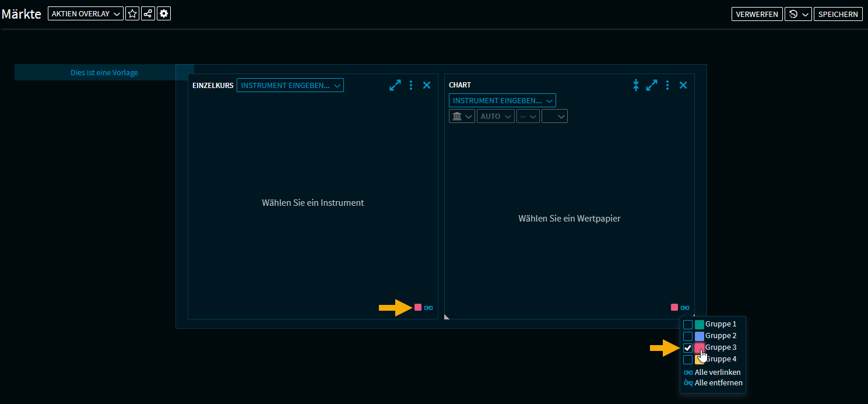Click the pink group swatch in Einzelkurs
The width and height of the screenshot is (868, 404).
tap(418, 307)
